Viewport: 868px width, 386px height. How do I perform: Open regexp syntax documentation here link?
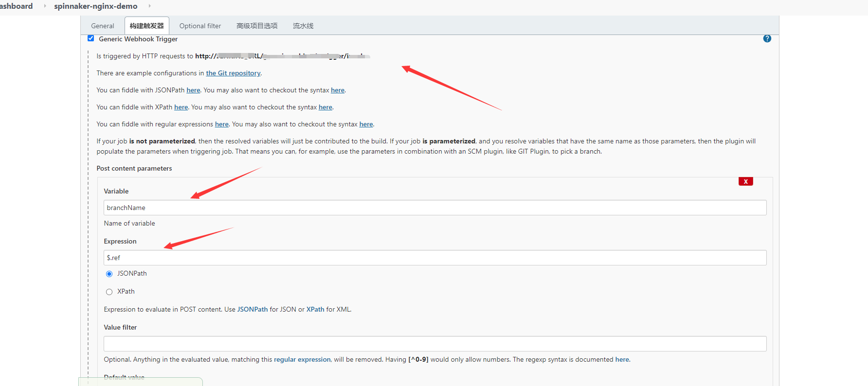pyautogui.click(x=622, y=359)
